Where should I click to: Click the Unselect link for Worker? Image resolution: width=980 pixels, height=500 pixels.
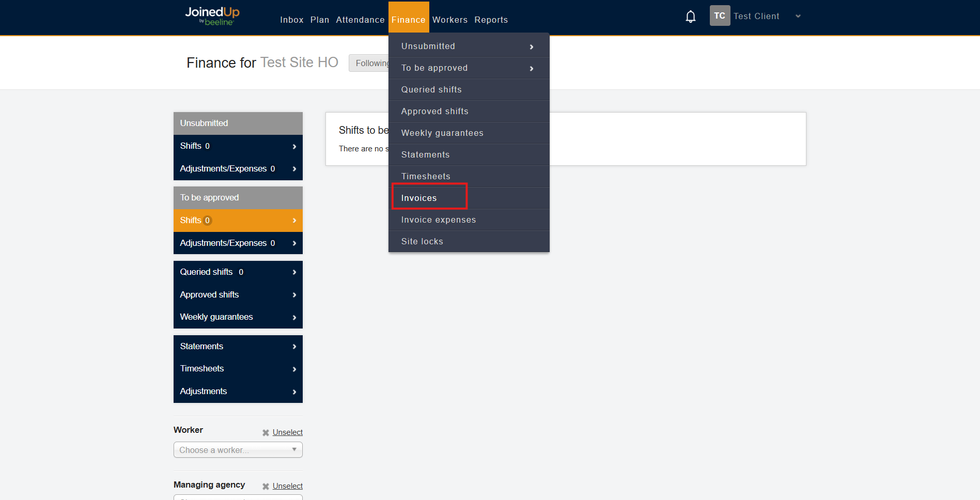[x=287, y=432]
